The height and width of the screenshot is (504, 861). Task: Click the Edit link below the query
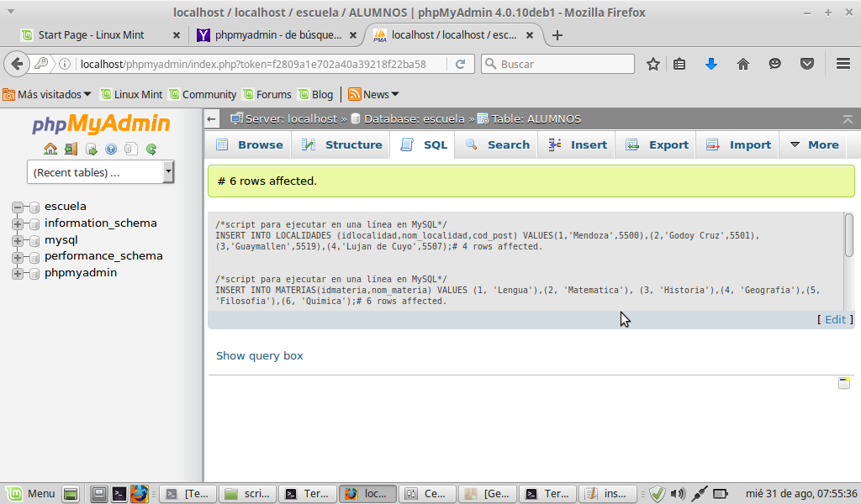tap(835, 319)
